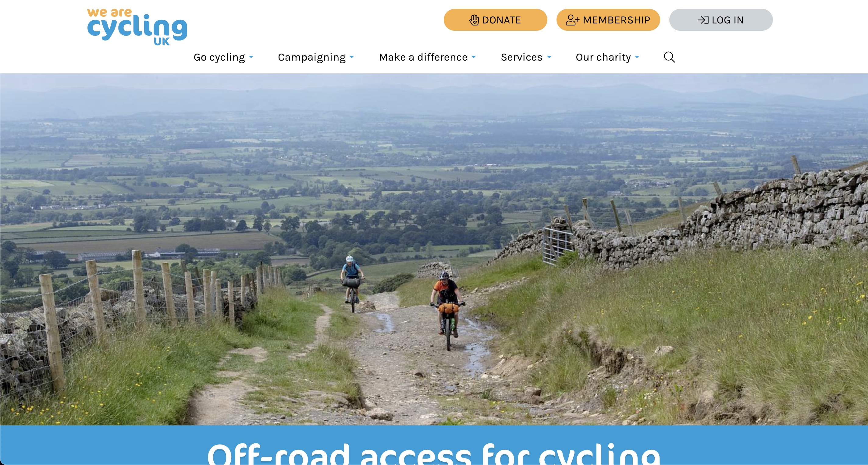Click the arrow-in icon on Log in

click(703, 20)
